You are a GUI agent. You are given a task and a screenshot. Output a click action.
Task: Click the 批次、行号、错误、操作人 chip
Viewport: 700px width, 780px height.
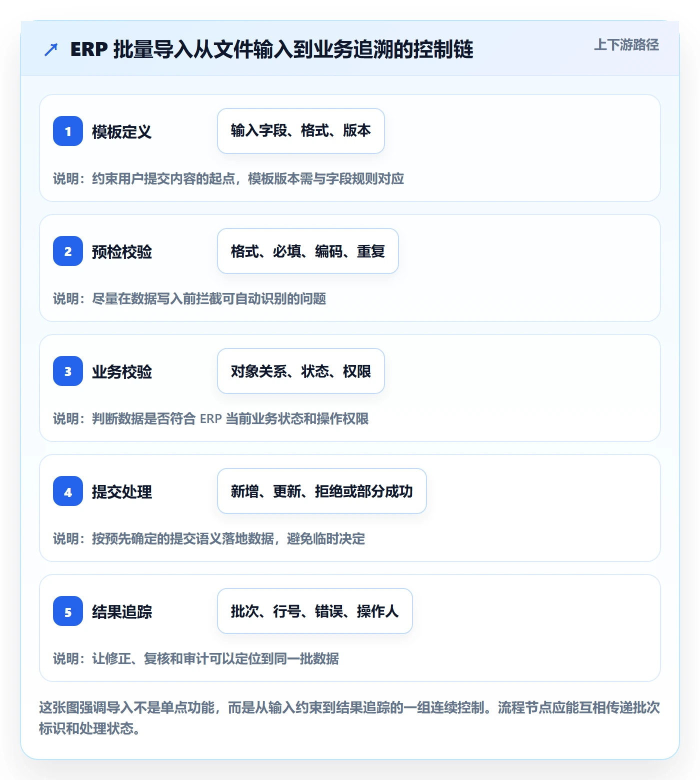pos(315,611)
